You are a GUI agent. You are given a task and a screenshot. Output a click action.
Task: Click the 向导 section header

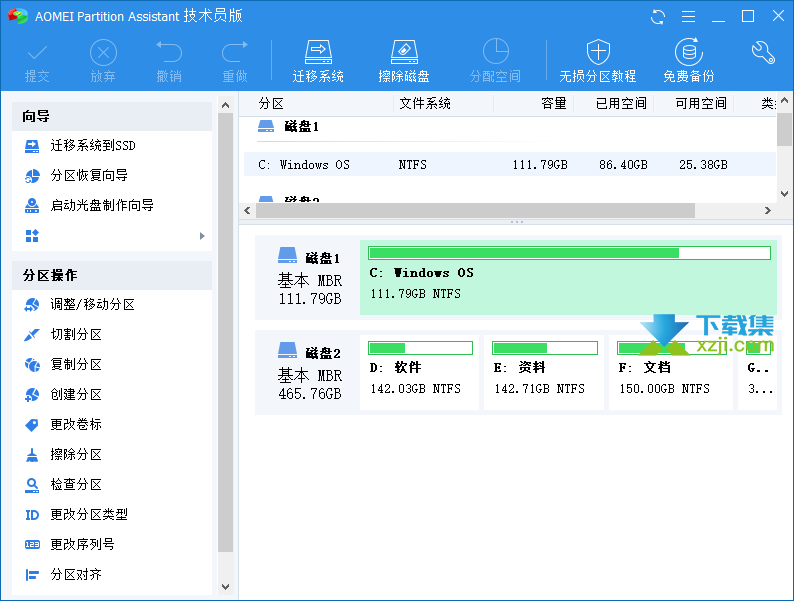click(x=112, y=116)
